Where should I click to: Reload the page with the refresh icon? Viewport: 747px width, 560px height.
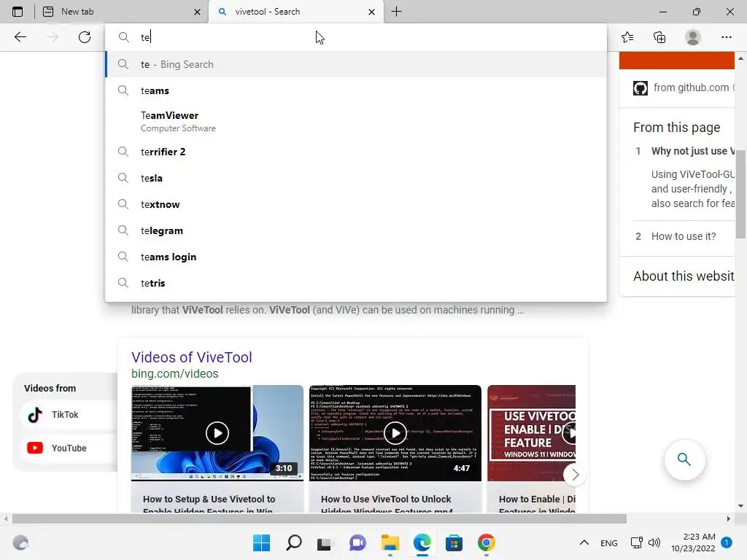(85, 37)
